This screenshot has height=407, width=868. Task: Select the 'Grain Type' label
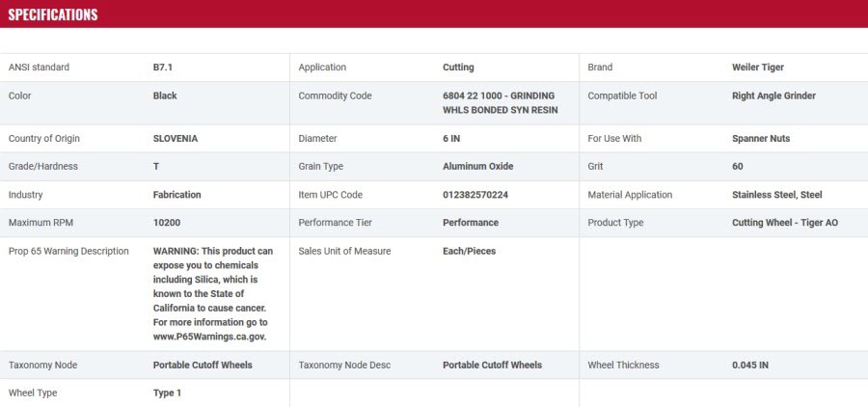point(320,166)
